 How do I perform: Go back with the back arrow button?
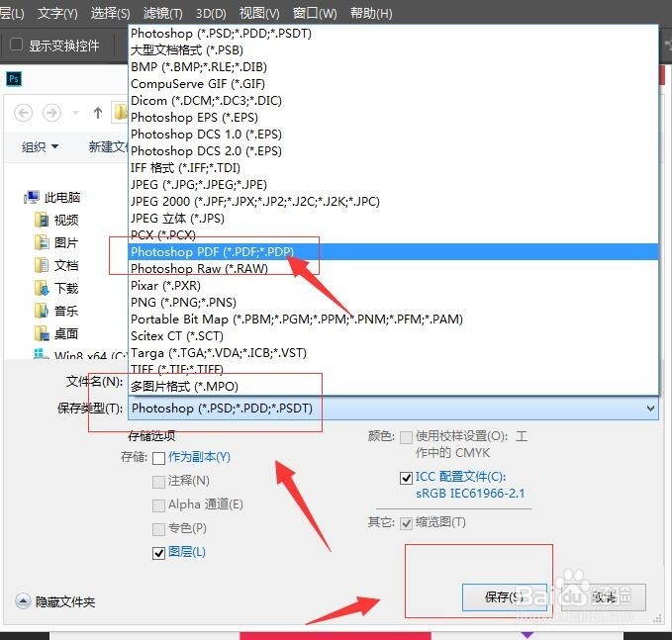click(23, 113)
